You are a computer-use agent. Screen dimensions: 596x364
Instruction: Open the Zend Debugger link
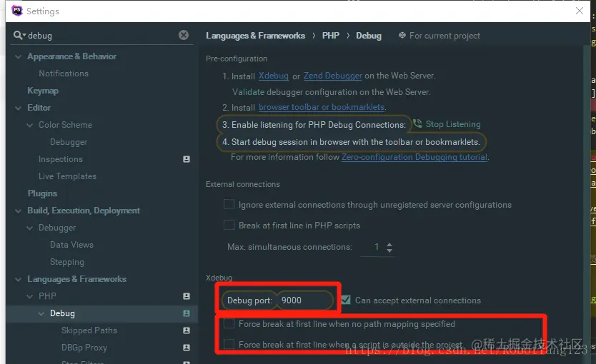[332, 76]
